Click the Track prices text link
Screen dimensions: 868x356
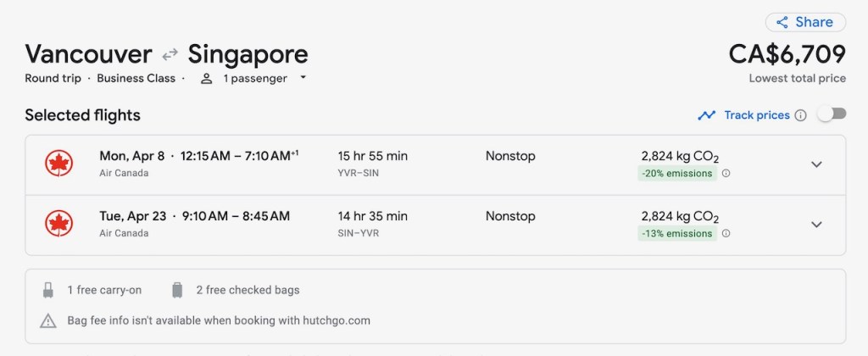756,115
